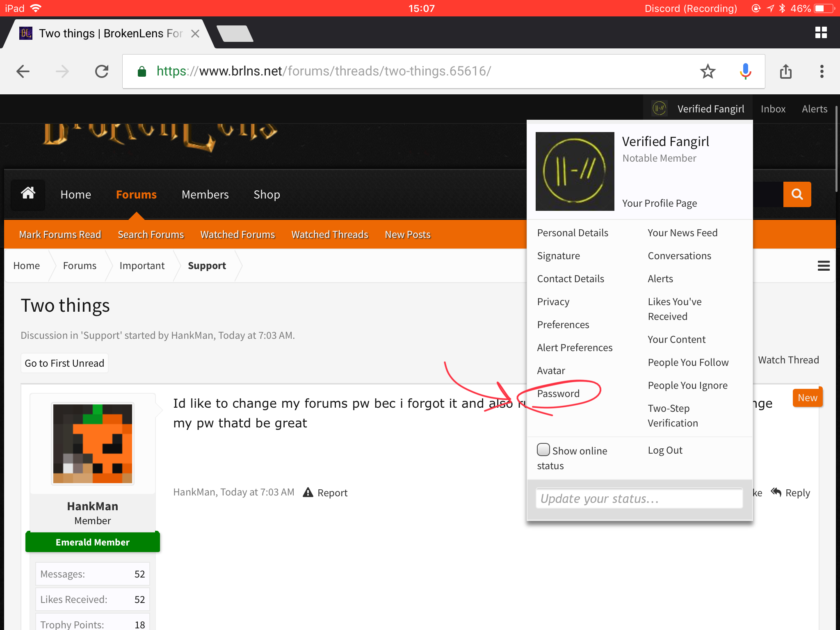
Task: Open People You Ignore
Action: [687, 385]
